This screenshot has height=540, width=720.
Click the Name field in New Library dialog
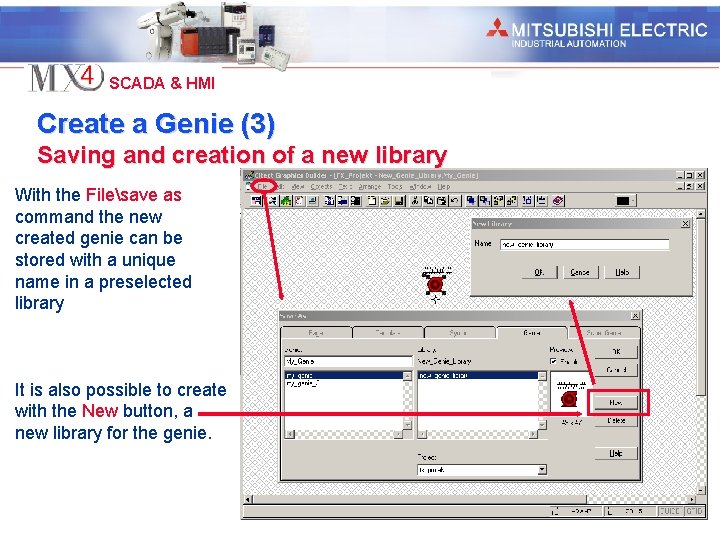coord(584,244)
